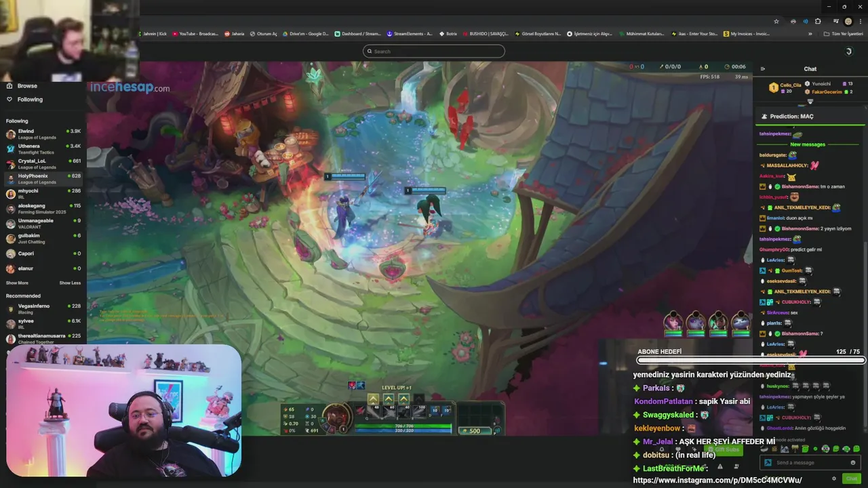This screenshot has width=868, height=488.
Task: Open Crystal_LoL channel in sidebar
Action: [43, 164]
